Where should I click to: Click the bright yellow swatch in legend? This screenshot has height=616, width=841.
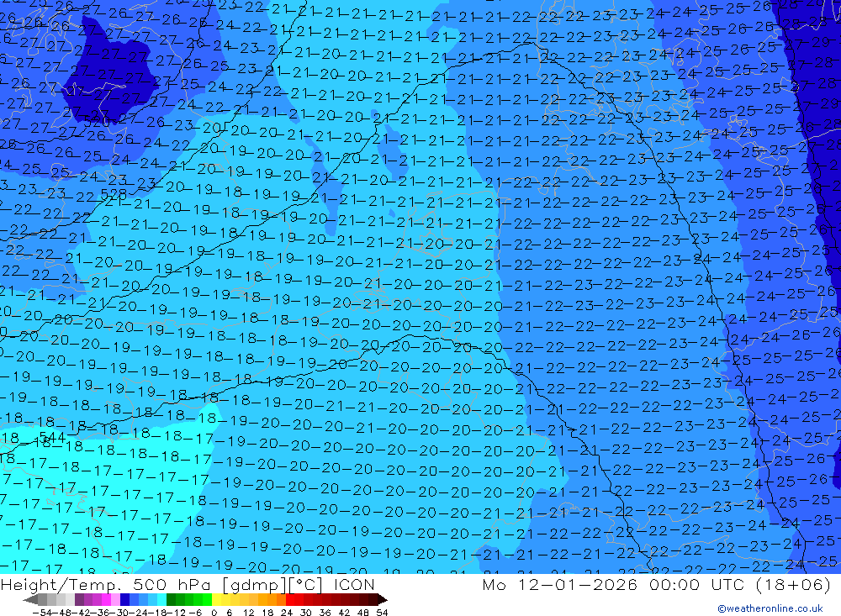click(217, 599)
